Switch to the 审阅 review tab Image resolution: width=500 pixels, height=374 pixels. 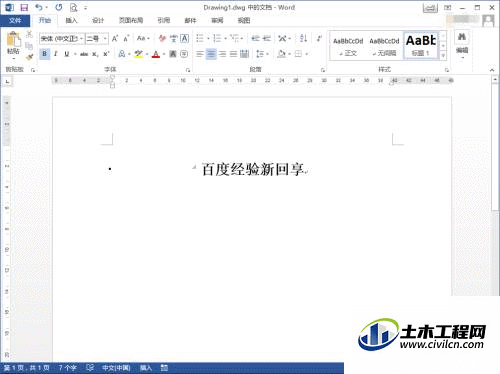coord(217,21)
